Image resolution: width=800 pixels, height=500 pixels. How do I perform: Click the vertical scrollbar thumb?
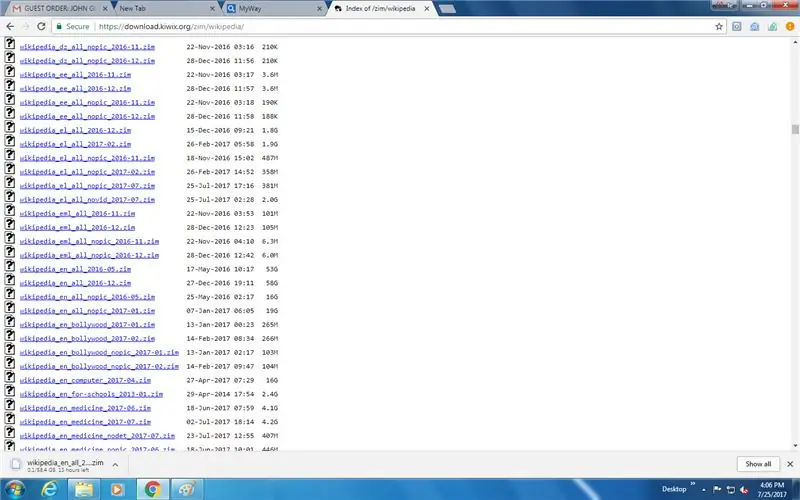click(x=795, y=129)
